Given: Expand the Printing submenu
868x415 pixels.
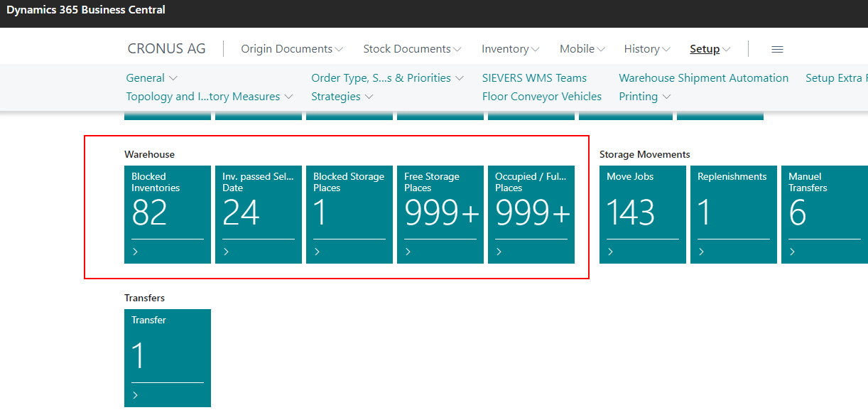Looking at the screenshot, I should click(x=644, y=97).
